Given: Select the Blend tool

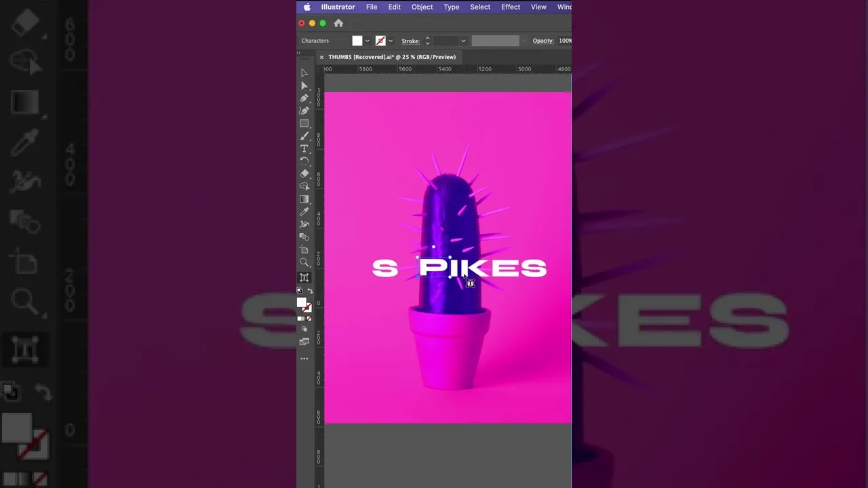Looking at the screenshot, I should pos(304,237).
